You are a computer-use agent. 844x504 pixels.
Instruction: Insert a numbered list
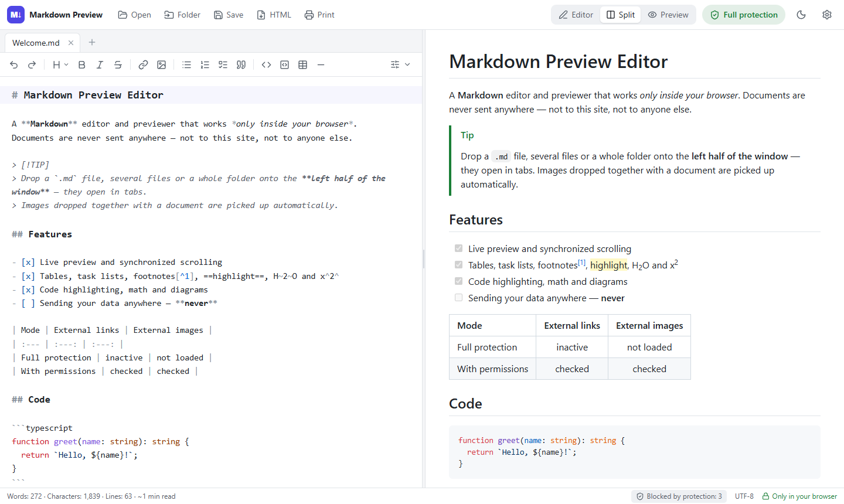tap(205, 65)
